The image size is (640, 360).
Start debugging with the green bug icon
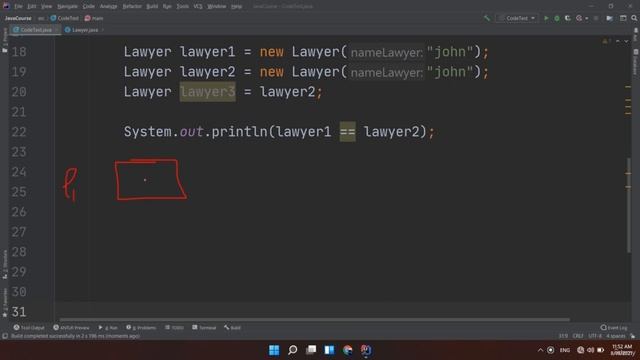pyautogui.click(x=557, y=18)
